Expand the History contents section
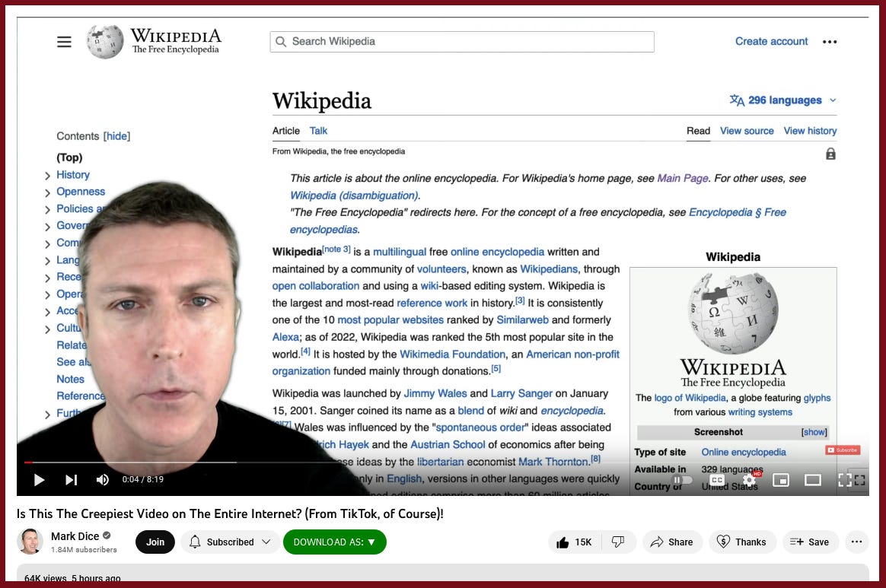Image resolution: width=886 pixels, height=588 pixels. point(47,176)
